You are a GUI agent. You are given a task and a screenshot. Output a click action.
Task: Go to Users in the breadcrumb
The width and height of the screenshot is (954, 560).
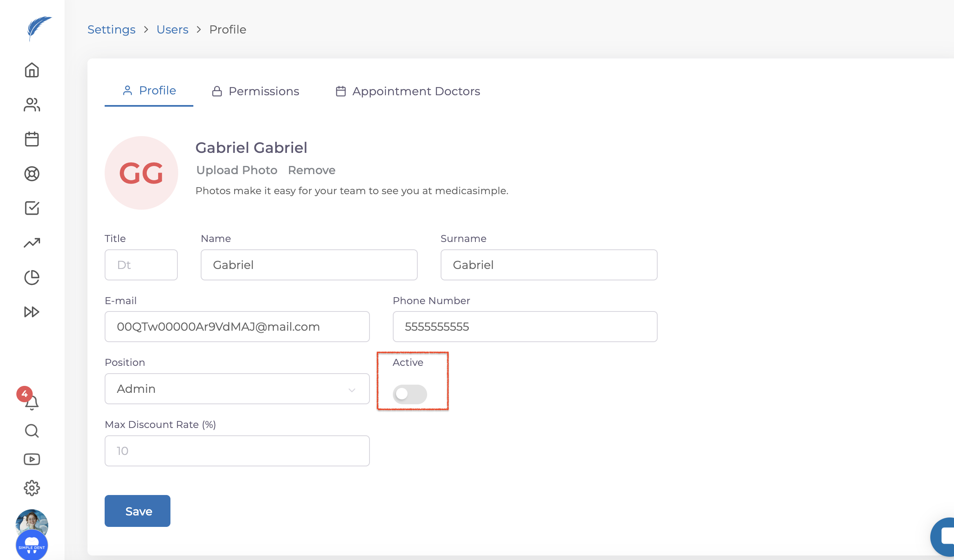pyautogui.click(x=172, y=29)
